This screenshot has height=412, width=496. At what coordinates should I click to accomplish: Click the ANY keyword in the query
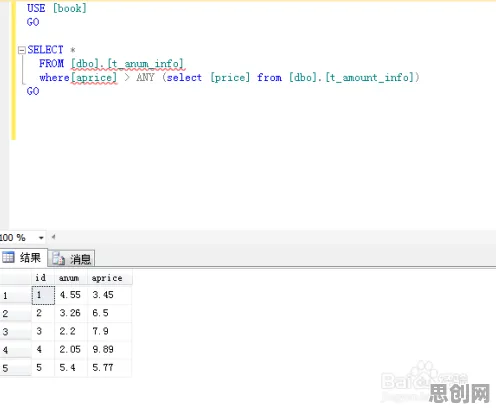click(145, 77)
